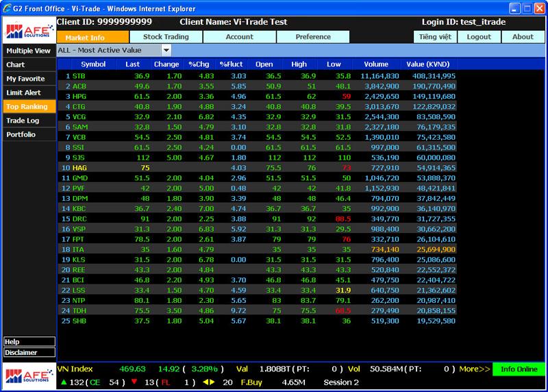Click the Logout button
The width and height of the screenshot is (548, 392).
point(479,37)
